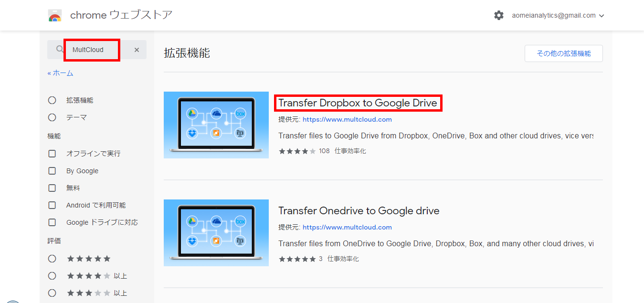The width and height of the screenshot is (644, 303).
Task: Select the テーマ radio button
Action: click(52, 117)
